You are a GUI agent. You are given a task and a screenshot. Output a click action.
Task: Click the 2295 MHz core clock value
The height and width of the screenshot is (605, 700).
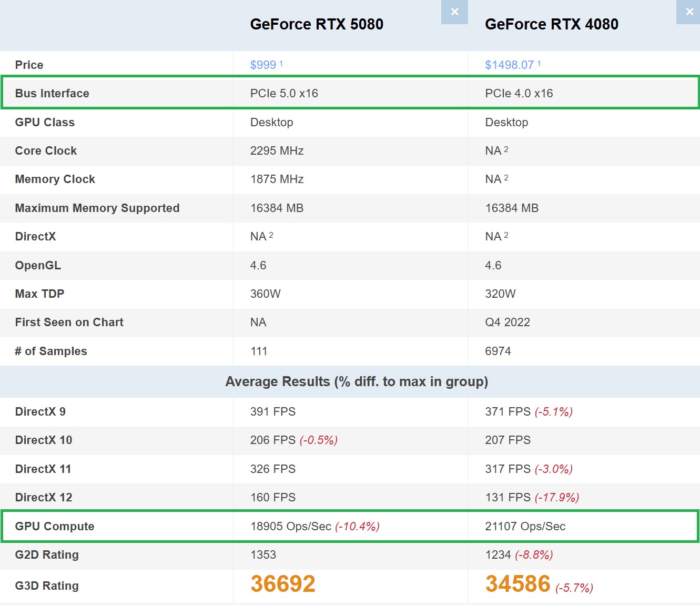point(277,150)
